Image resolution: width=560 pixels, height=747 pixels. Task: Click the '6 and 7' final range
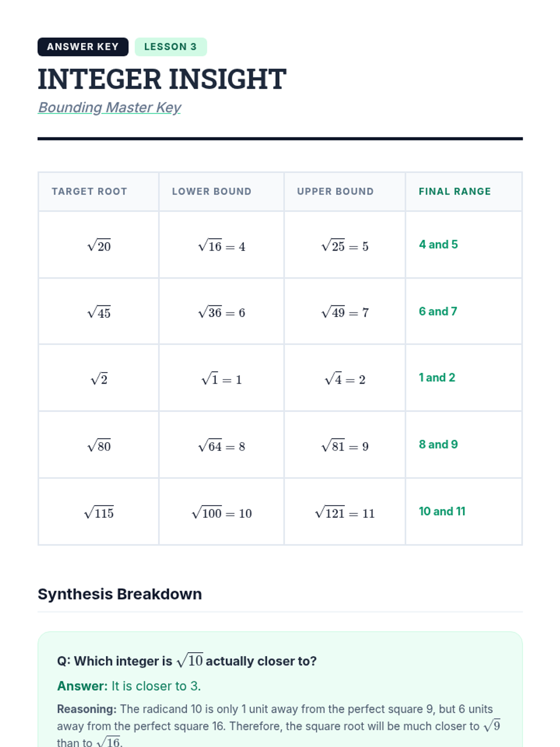tap(438, 311)
